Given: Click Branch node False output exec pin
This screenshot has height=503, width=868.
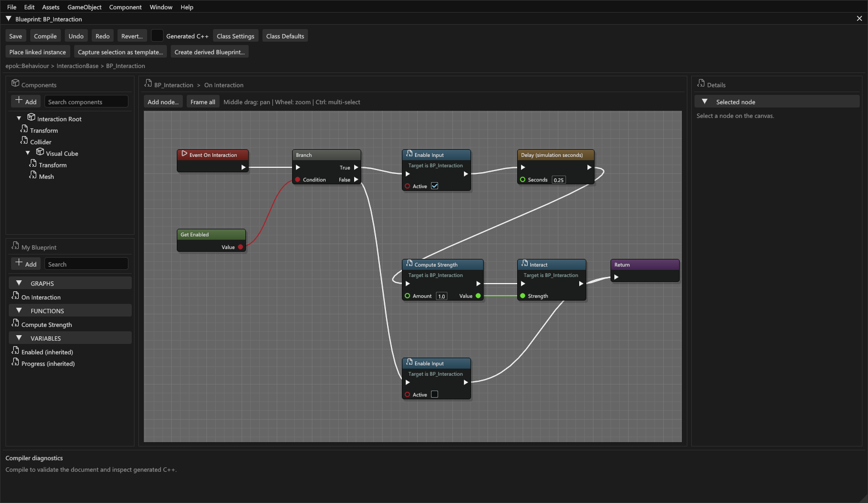Looking at the screenshot, I should click(356, 180).
